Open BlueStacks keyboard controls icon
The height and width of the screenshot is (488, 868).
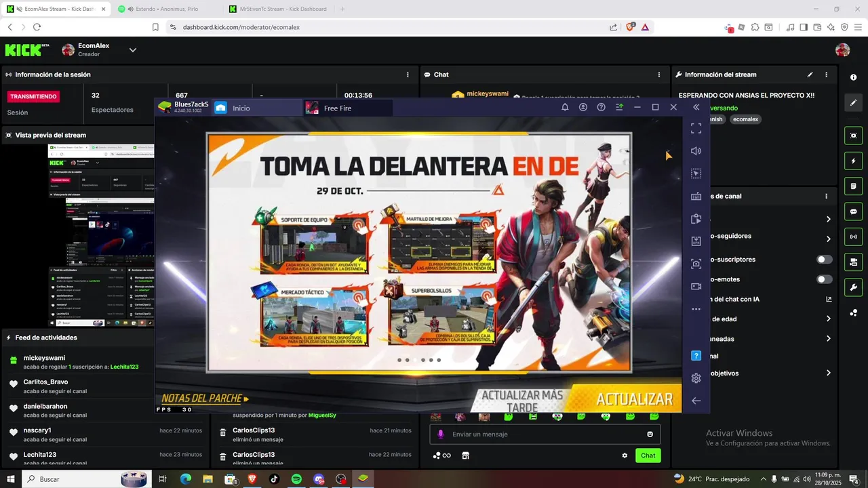[x=696, y=197]
